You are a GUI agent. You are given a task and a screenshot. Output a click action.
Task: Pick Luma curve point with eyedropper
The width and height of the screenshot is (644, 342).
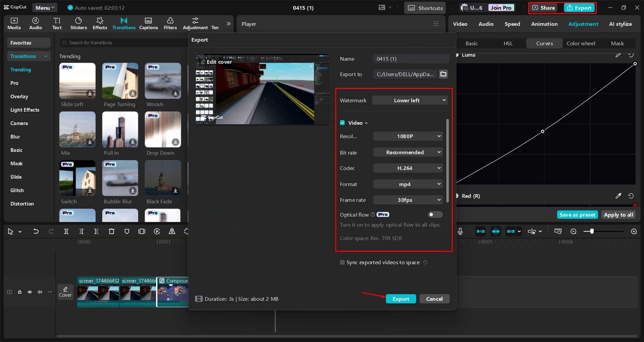[618, 55]
